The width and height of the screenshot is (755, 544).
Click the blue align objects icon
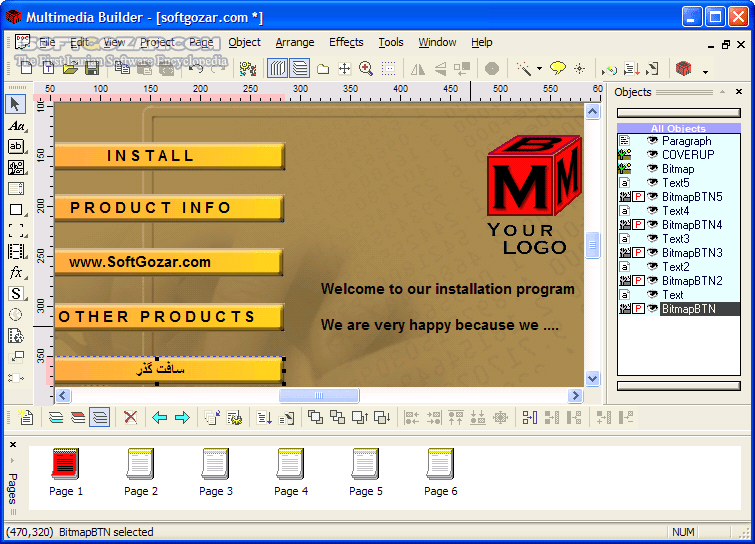click(x=530, y=417)
